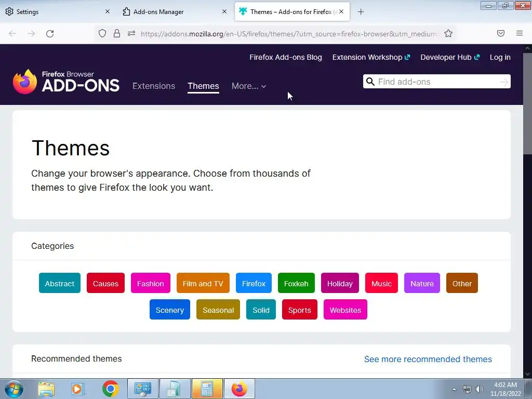This screenshot has height=399, width=532.
Task: Click the vertical page scrollbar thumb
Action: pos(527,103)
